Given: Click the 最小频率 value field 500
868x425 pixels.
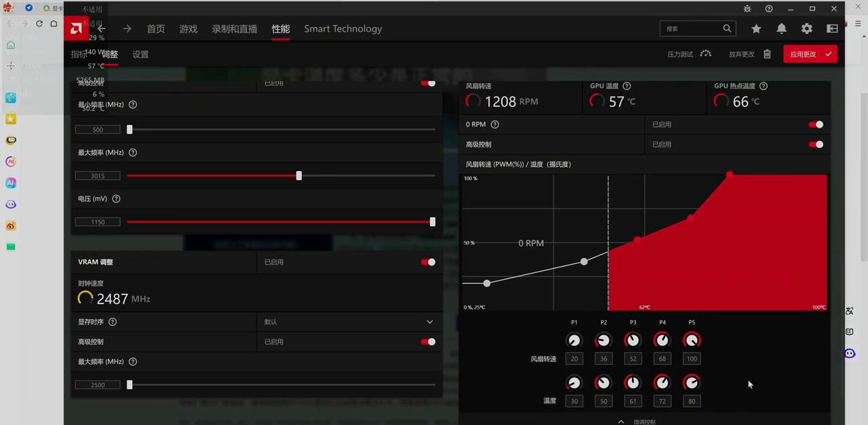Looking at the screenshot, I should point(98,130).
